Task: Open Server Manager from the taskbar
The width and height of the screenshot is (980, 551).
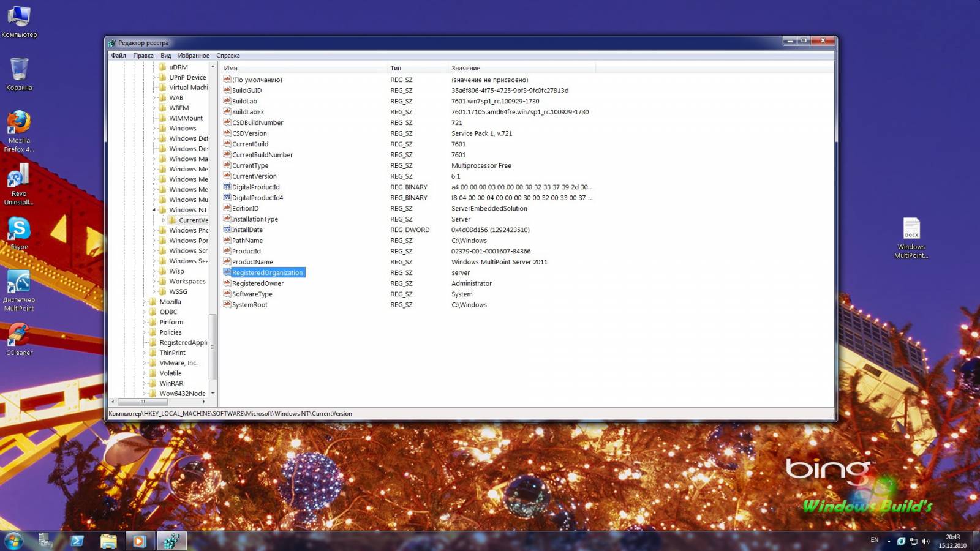Action: (x=45, y=541)
